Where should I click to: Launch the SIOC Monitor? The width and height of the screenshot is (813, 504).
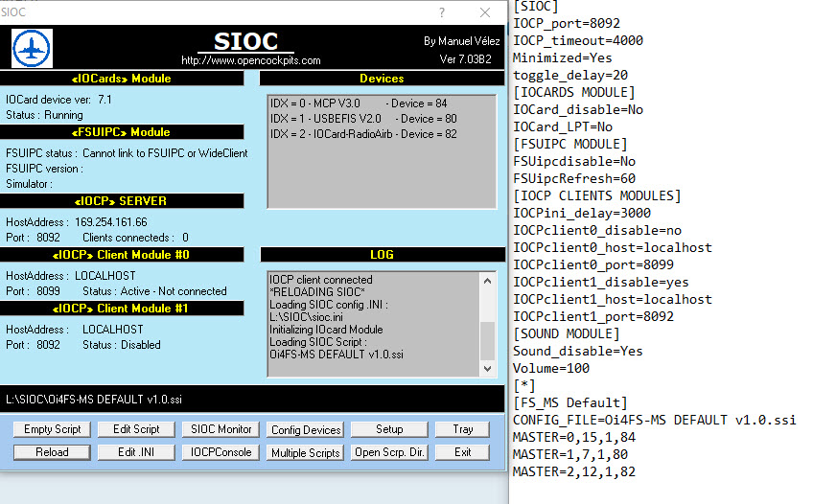pos(221,429)
